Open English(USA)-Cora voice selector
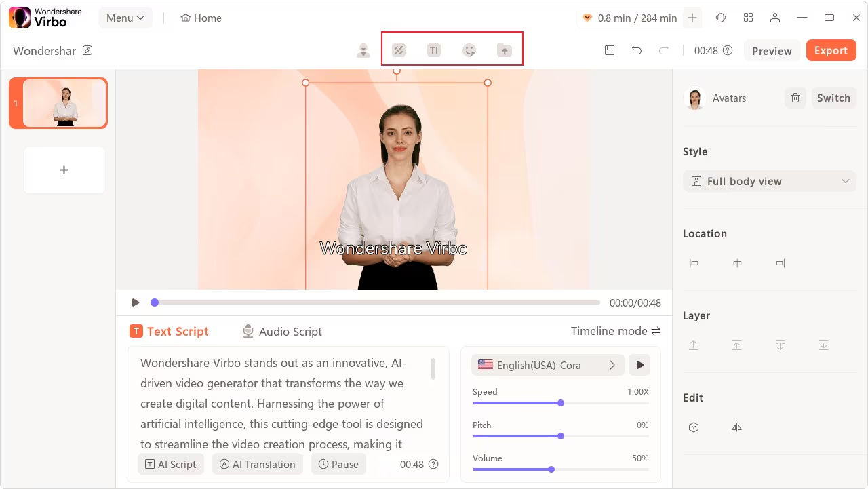The width and height of the screenshot is (868, 489). (x=547, y=365)
